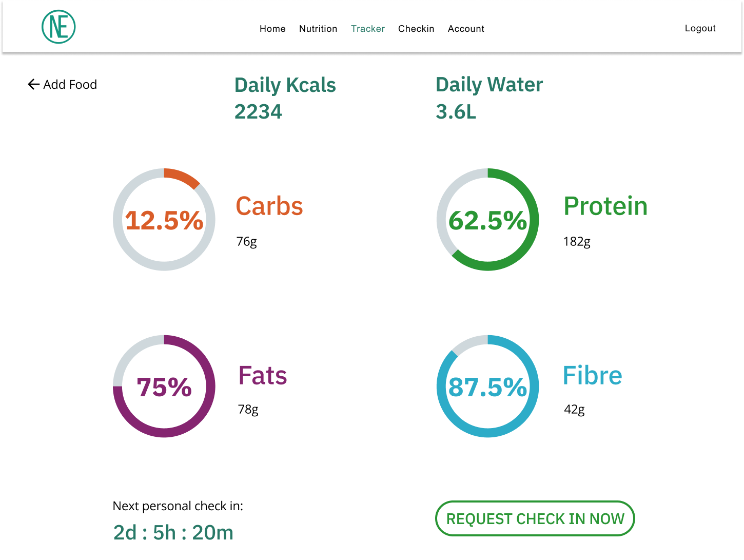Image resolution: width=744 pixels, height=560 pixels.
Task: Click the check-in countdown timer
Action: 173,533
